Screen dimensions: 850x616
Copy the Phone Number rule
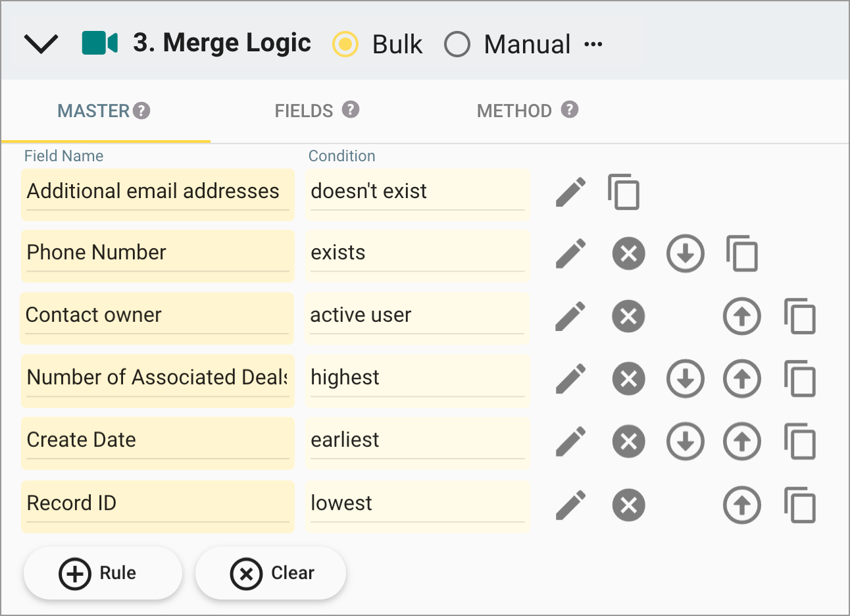pos(742,253)
